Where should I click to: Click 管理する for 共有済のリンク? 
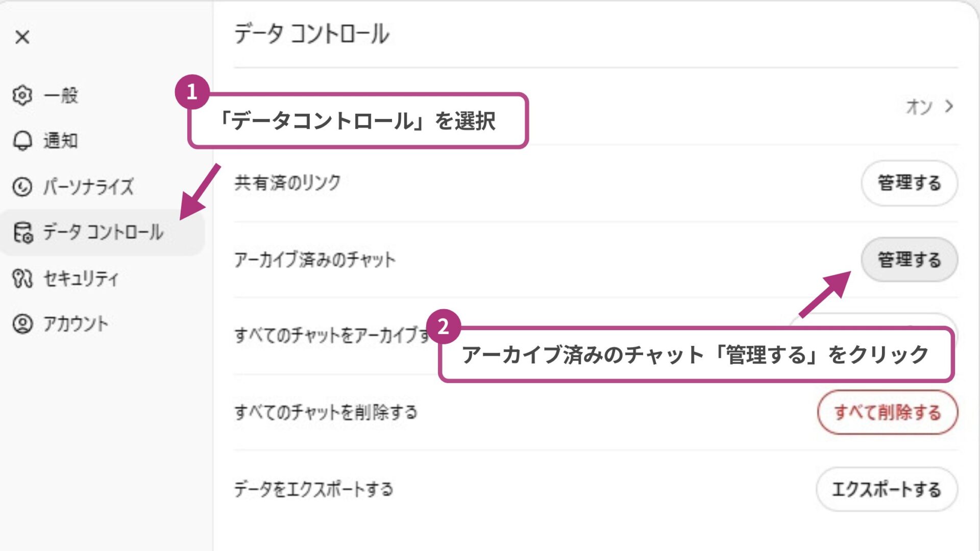909,184
